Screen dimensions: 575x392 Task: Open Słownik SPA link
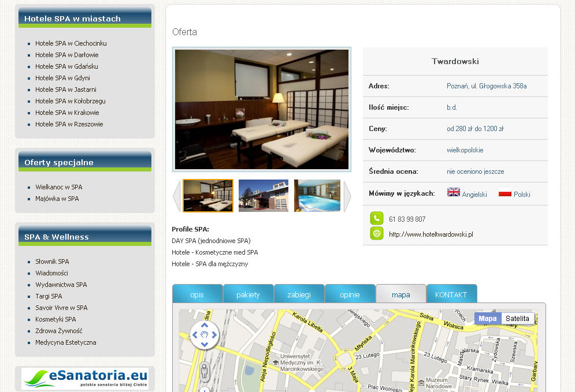(52, 262)
